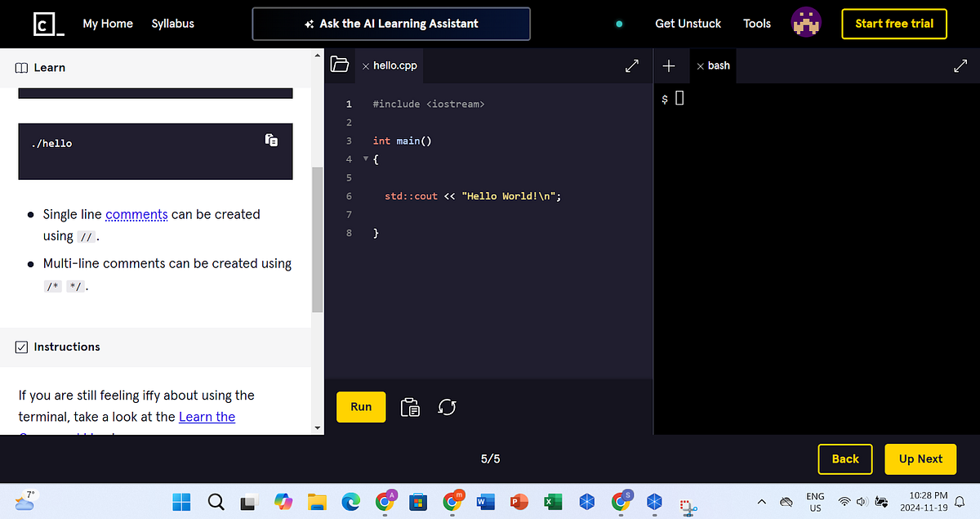Toggle the Instructions checkbox icon
The height and width of the screenshot is (519, 980).
(21, 347)
